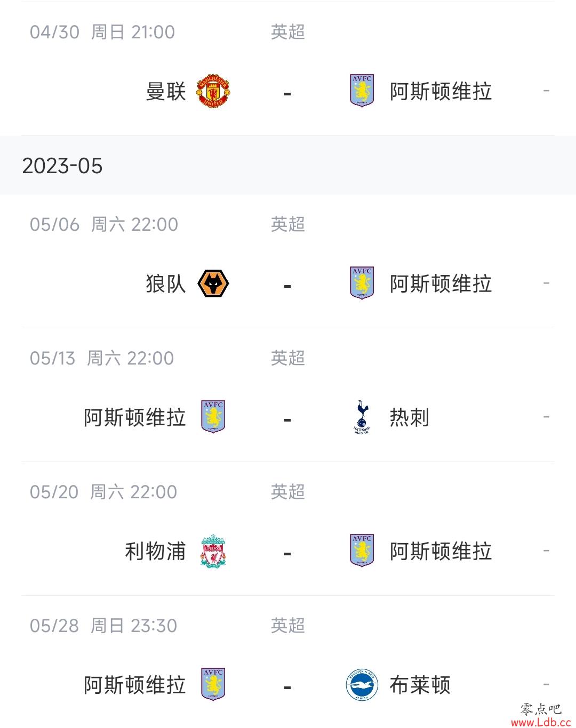Screen dimensions: 576x728
Task: Tap the Brighton crest
Action: [x=362, y=685]
